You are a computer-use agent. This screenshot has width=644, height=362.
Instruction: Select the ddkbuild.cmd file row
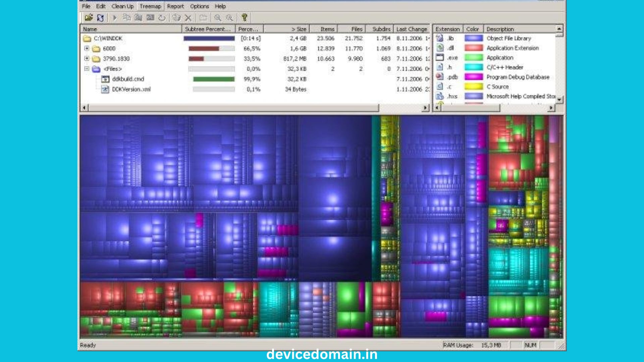pyautogui.click(x=128, y=79)
